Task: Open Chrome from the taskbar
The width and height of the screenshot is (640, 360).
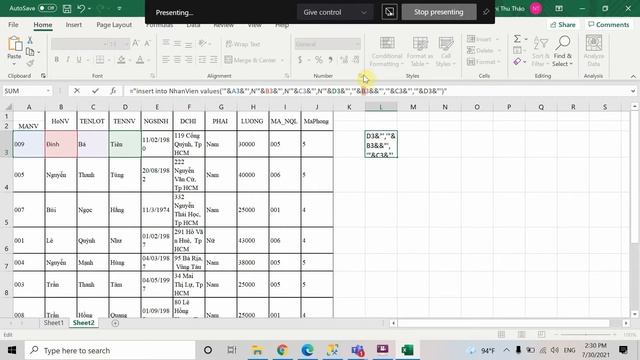Action: click(282, 350)
